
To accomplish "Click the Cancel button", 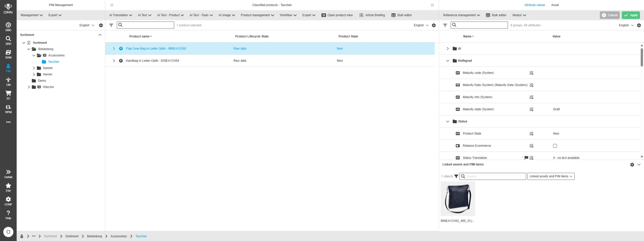I will (x=610, y=15).
